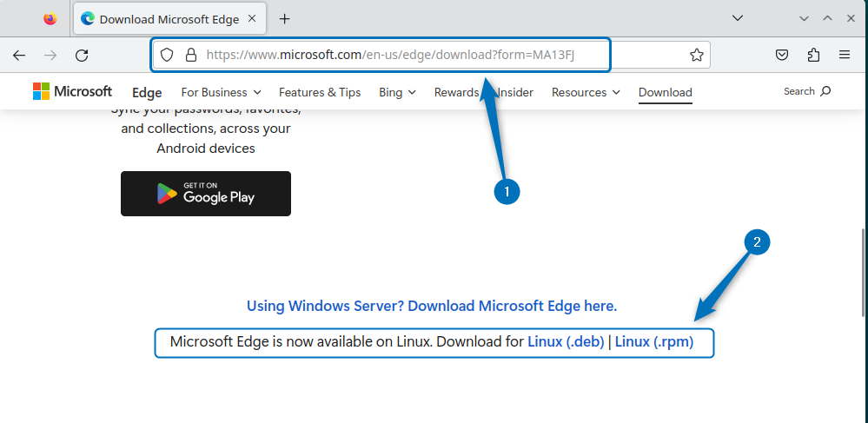Expand the Bing dropdown menu
The height and width of the screenshot is (423, 868).
coord(397,92)
